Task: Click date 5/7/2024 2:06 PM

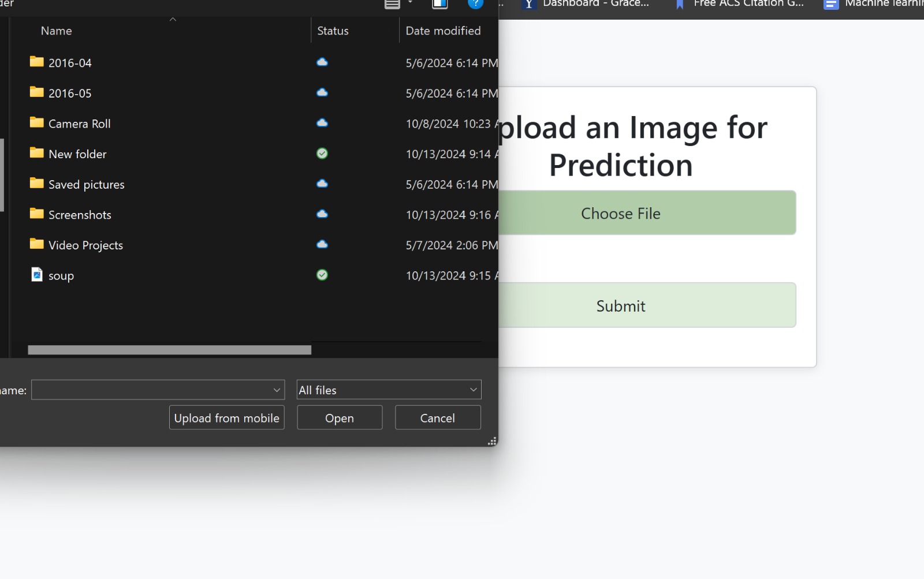Action: [x=452, y=245]
